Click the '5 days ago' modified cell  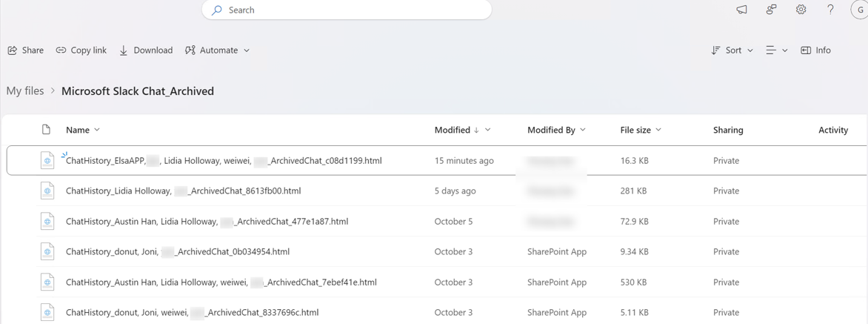coord(455,191)
